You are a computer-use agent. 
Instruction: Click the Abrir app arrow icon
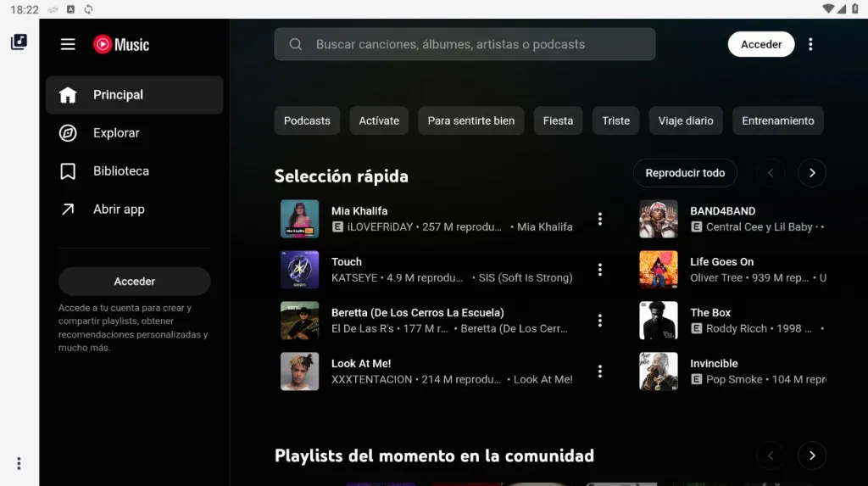(68, 209)
